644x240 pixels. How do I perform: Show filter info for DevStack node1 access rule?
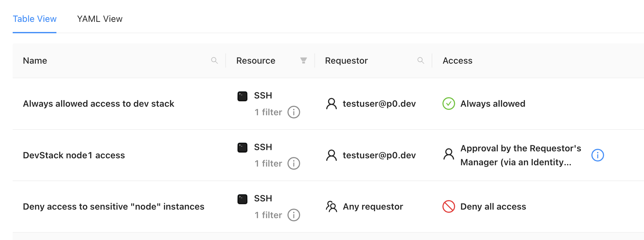293,164
